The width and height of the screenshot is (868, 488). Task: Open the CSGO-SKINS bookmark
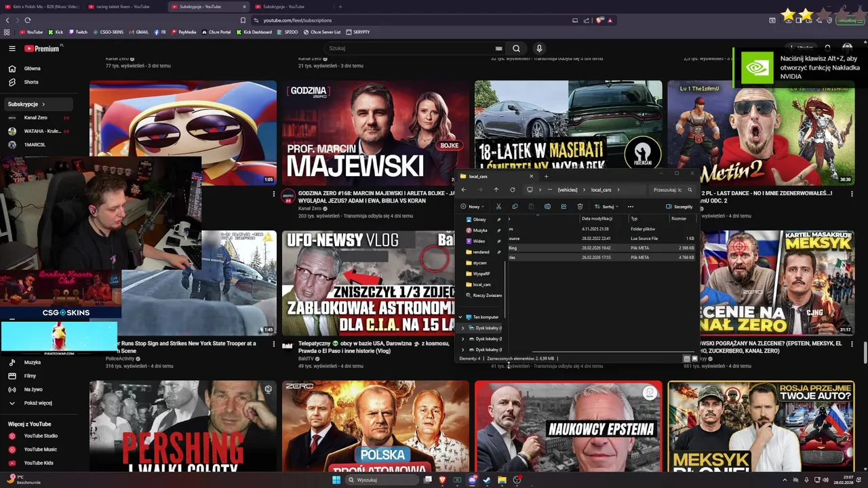pyautogui.click(x=108, y=32)
